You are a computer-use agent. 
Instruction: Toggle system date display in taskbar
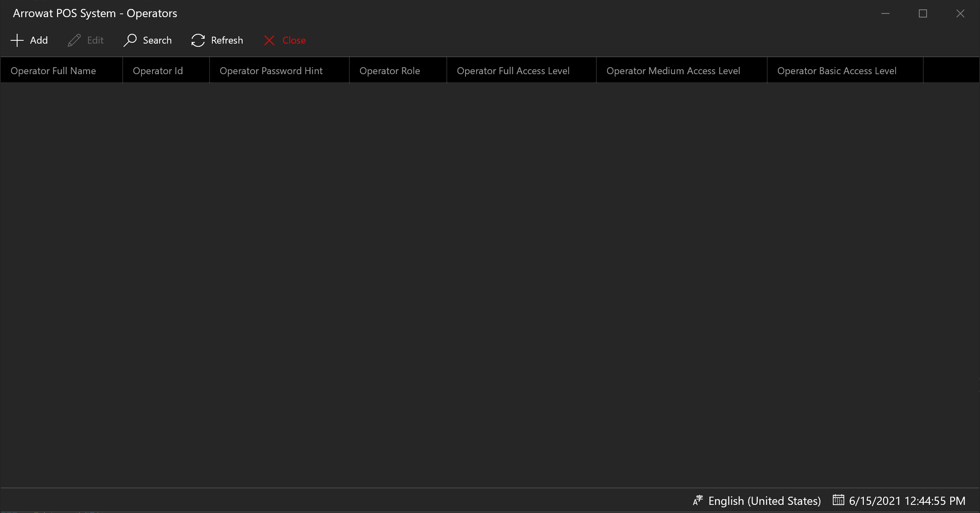(901, 500)
